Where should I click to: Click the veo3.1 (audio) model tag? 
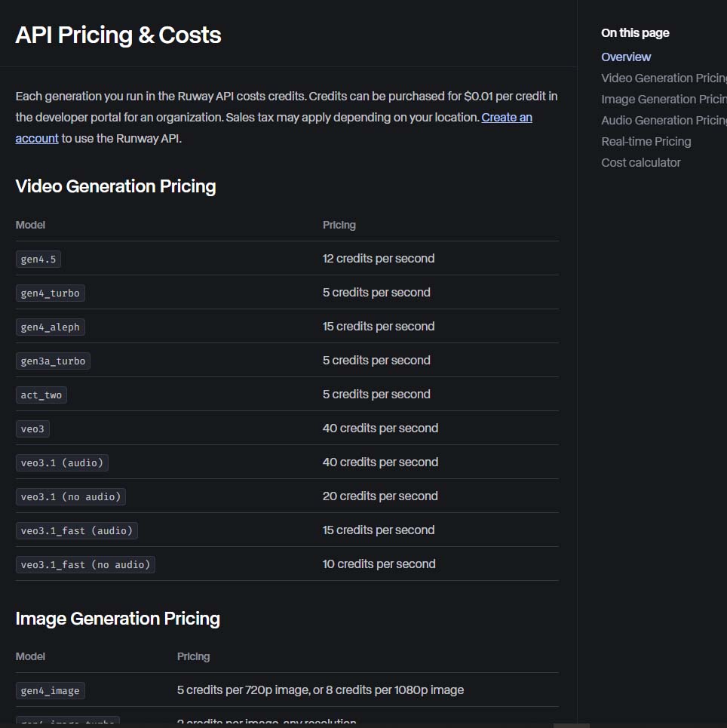click(62, 462)
